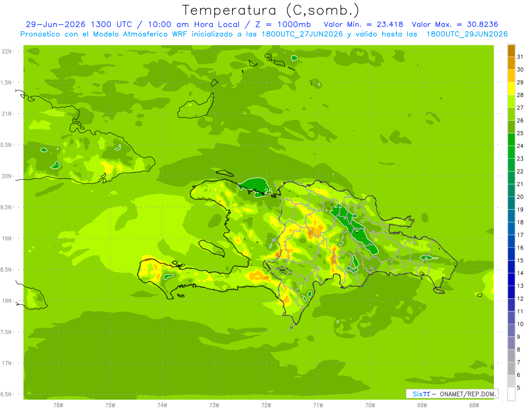Click the latitude label "7.5N"
Screen dimensions: 532x411
(x=6, y=332)
